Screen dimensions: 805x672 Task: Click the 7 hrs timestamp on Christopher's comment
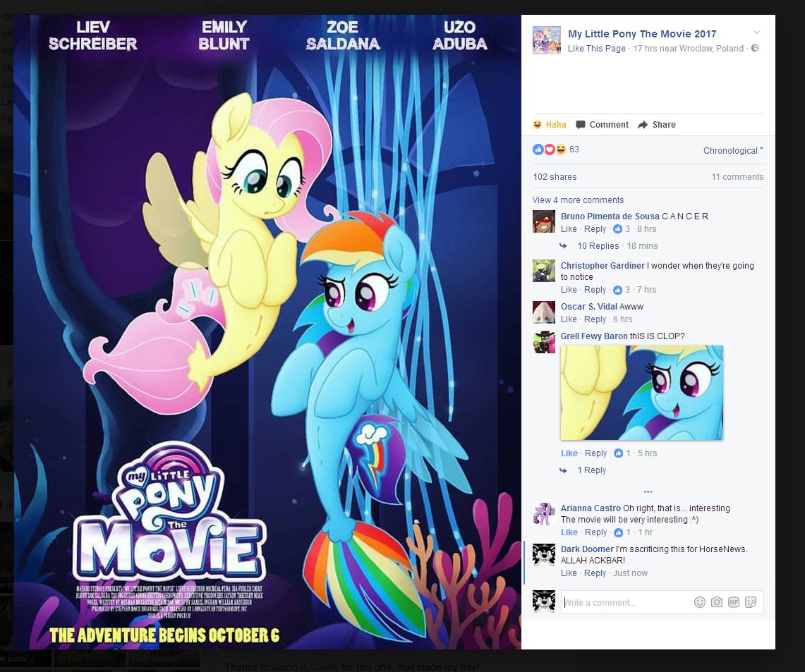point(647,289)
